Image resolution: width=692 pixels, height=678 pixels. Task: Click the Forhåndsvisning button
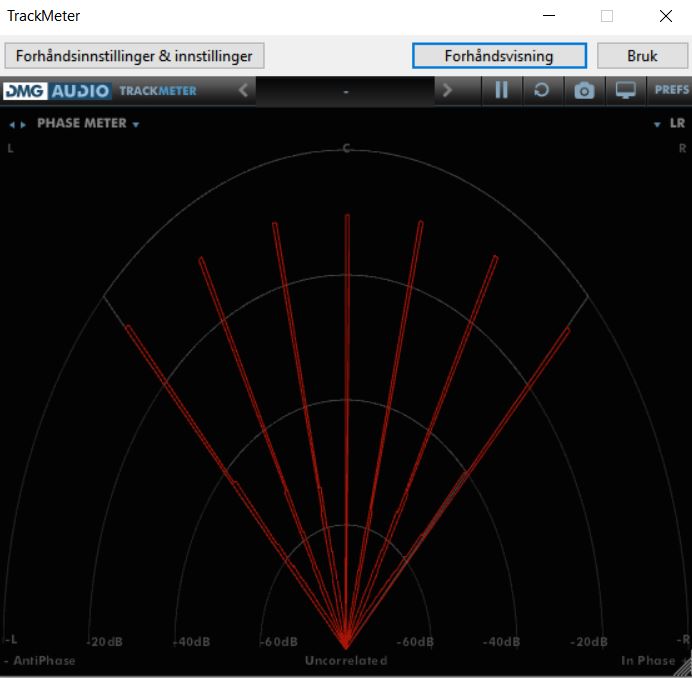click(499, 56)
